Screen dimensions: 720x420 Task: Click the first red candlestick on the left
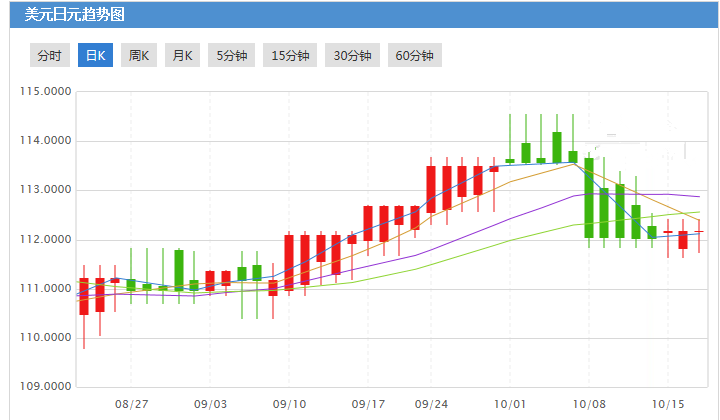[x=84, y=296]
